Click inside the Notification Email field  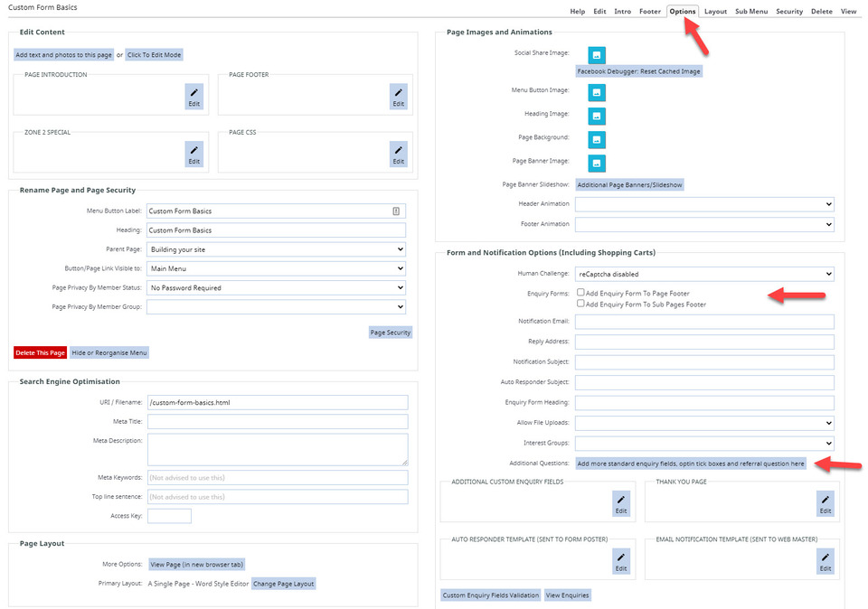tap(704, 322)
